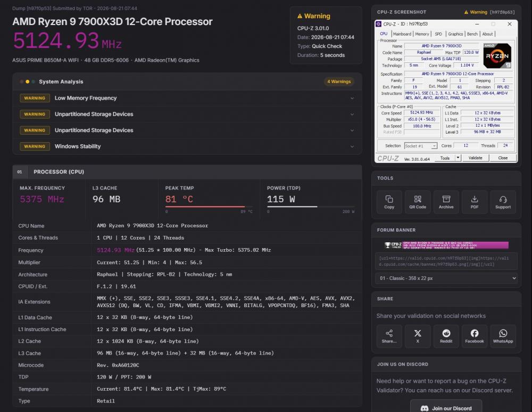This screenshot has width=532, height=412.
Task: Share validation on WhatsApp
Action: [x=503, y=336]
